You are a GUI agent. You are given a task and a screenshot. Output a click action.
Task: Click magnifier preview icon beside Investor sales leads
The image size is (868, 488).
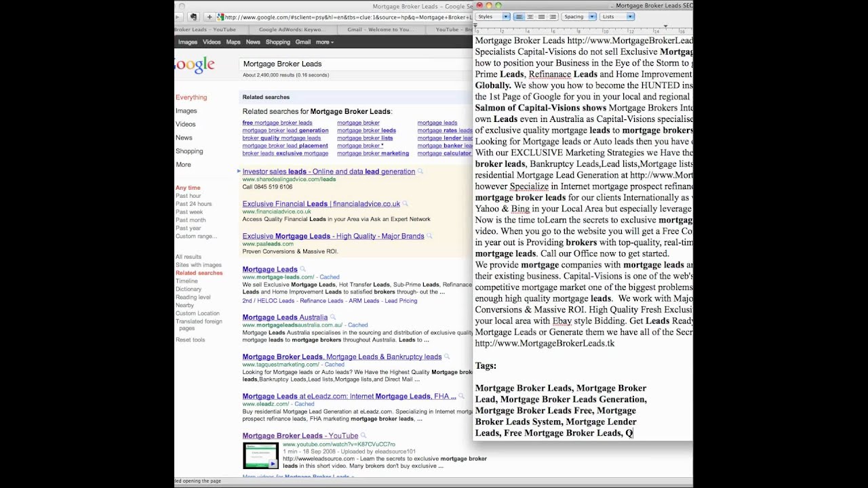pyautogui.click(x=420, y=171)
